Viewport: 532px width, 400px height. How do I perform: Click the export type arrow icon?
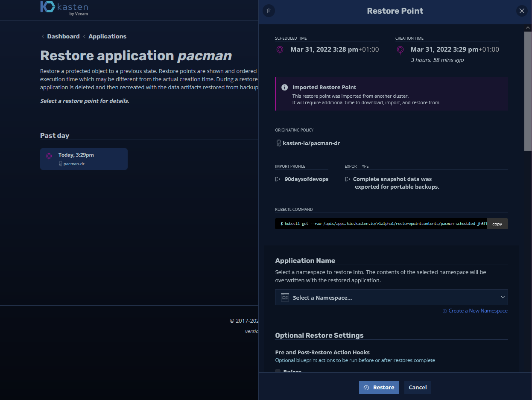(x=348, y=179)
